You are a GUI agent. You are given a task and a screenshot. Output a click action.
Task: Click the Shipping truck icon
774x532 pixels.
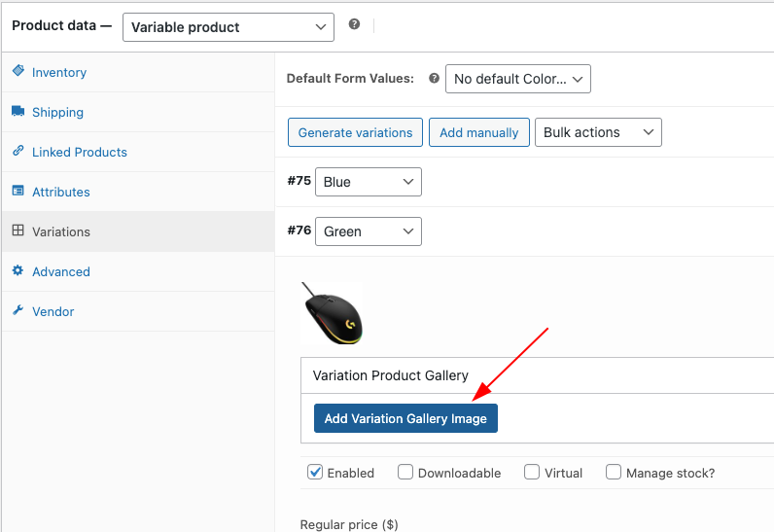click(x=18, y=111)
